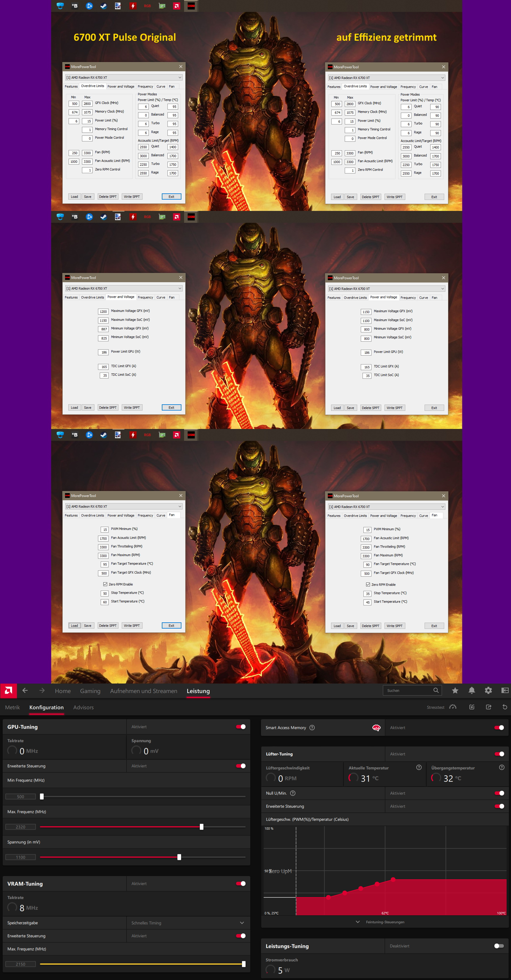Click the red brain icon in Smart Access Memory
Viewport: 511px width, 980px height.
(x=376, y=727)
